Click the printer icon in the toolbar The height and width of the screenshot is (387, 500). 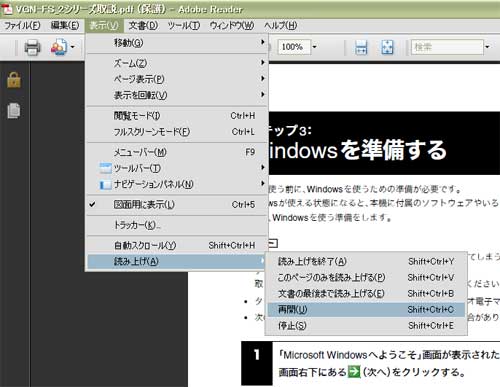[x=32, y=47]
